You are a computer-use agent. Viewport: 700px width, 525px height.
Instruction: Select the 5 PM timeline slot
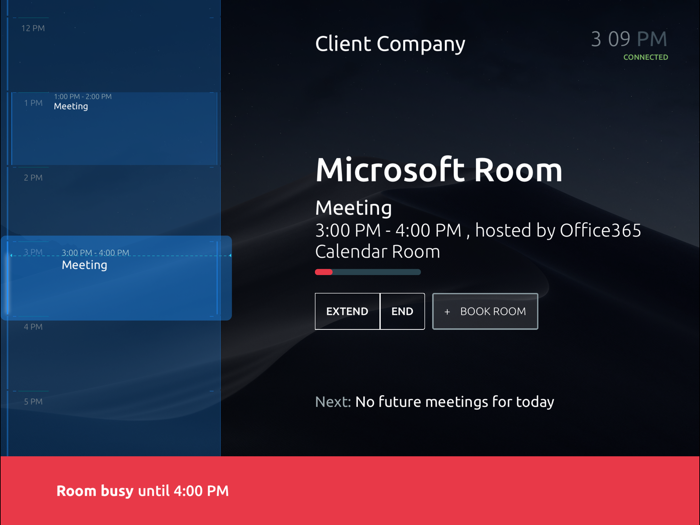click(114, 423)
